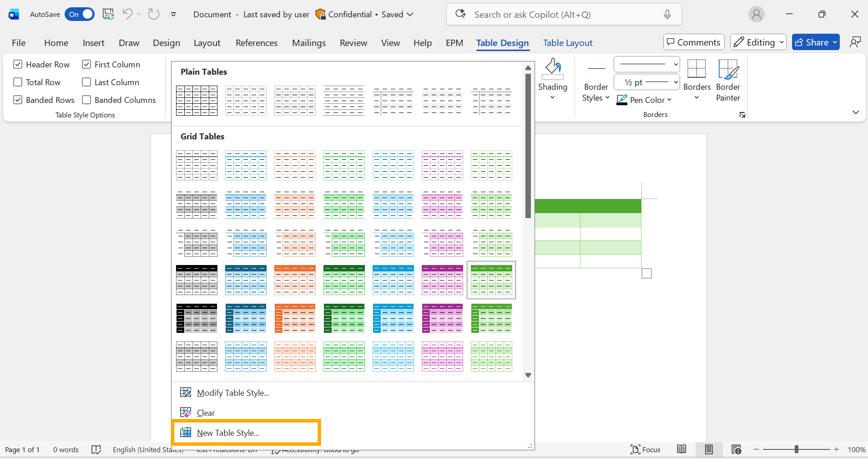Expand the Saved status dropdown chevron
The height and width of the screenshot is (459, 868).
[x=410, y=14]
